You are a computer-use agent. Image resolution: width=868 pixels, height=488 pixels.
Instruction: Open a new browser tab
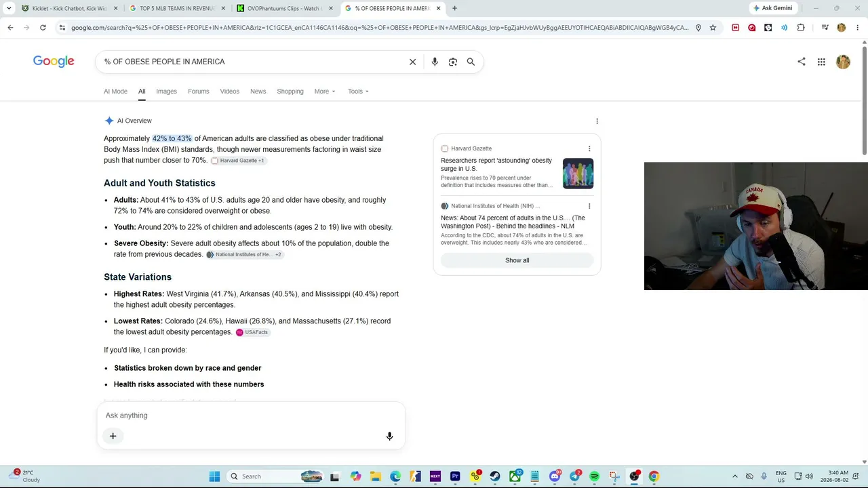[454, 8]
